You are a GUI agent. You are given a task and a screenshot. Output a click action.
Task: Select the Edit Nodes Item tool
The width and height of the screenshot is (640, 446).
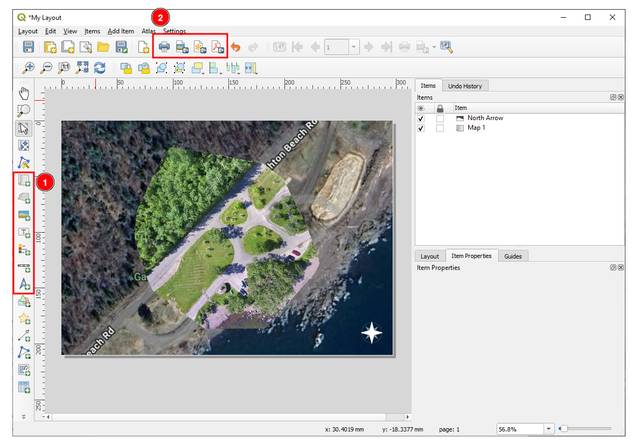(24, 162)
